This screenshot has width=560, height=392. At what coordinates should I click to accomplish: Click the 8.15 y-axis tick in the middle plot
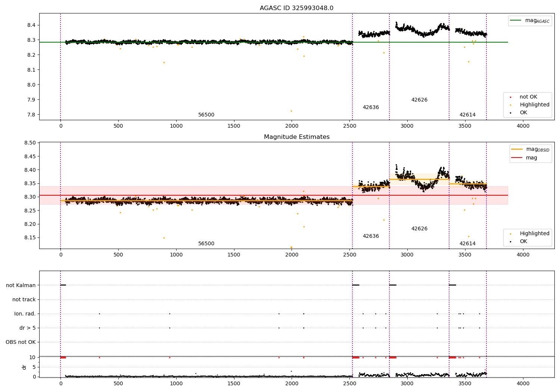[x=30, y=238]
